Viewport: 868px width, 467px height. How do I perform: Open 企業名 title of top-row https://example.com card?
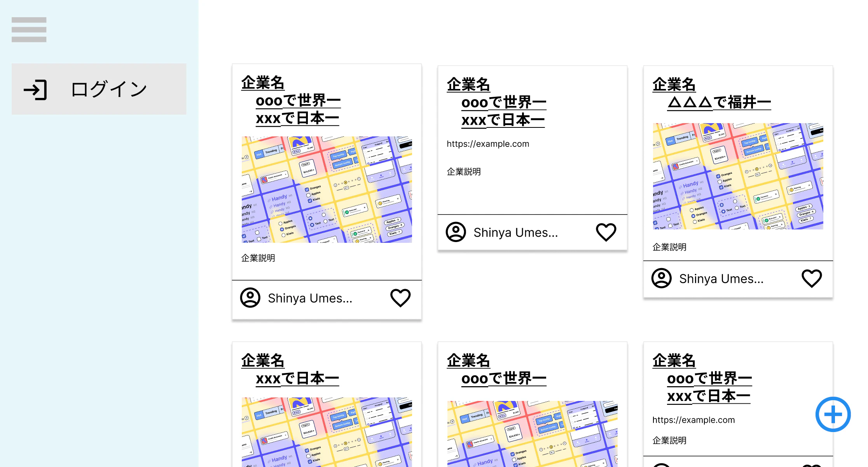tap(468, 85)
